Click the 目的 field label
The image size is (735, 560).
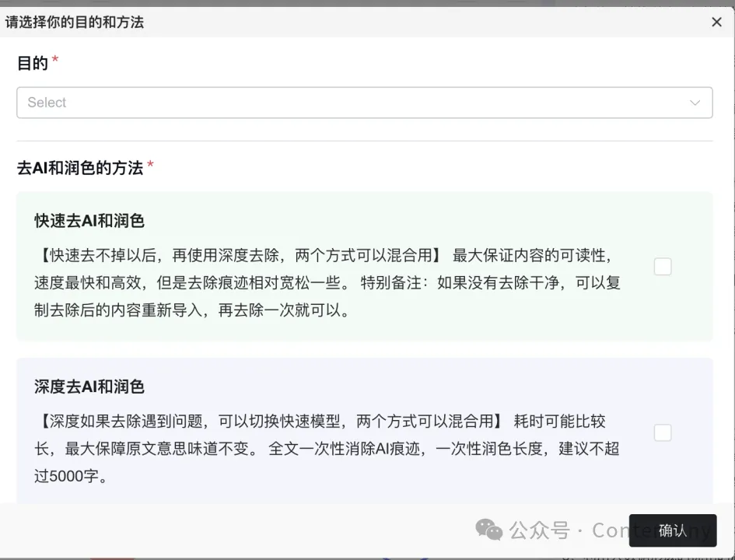[x=31, y=64]
